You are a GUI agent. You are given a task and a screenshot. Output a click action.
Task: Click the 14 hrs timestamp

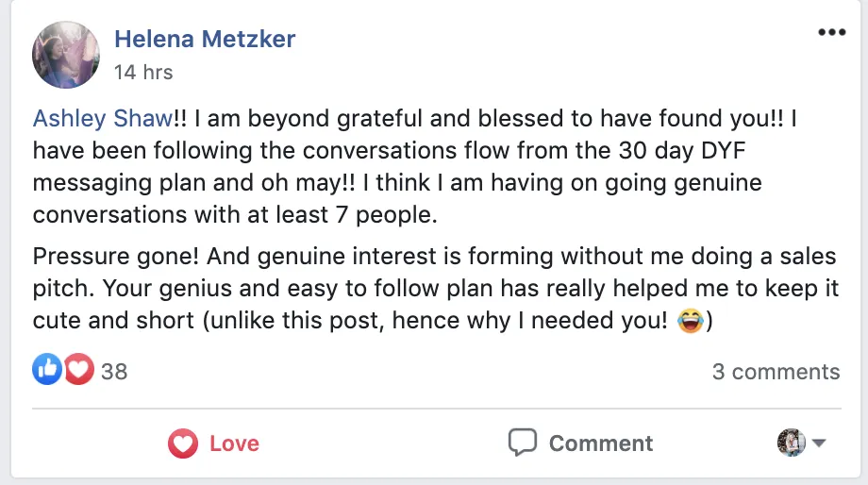point(143,72)
